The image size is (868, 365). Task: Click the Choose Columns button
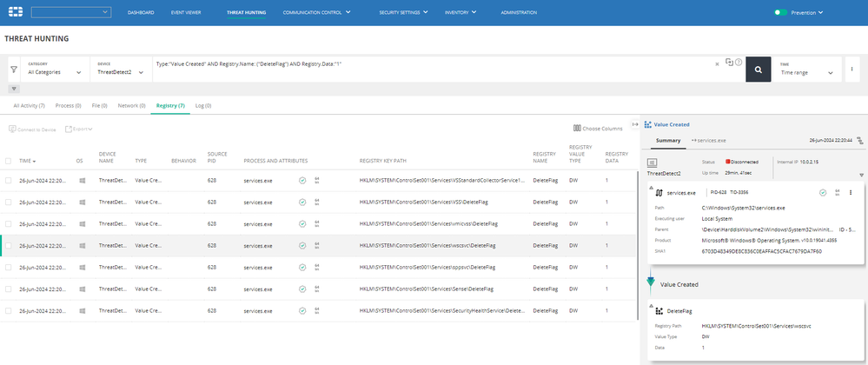pos(600,129)
